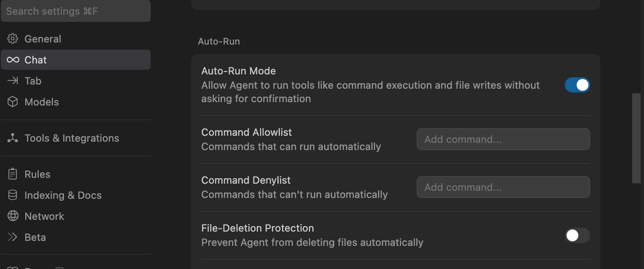Open the General settings section
644x269 pixels.
pyautogui.click(x=43, y=39)
